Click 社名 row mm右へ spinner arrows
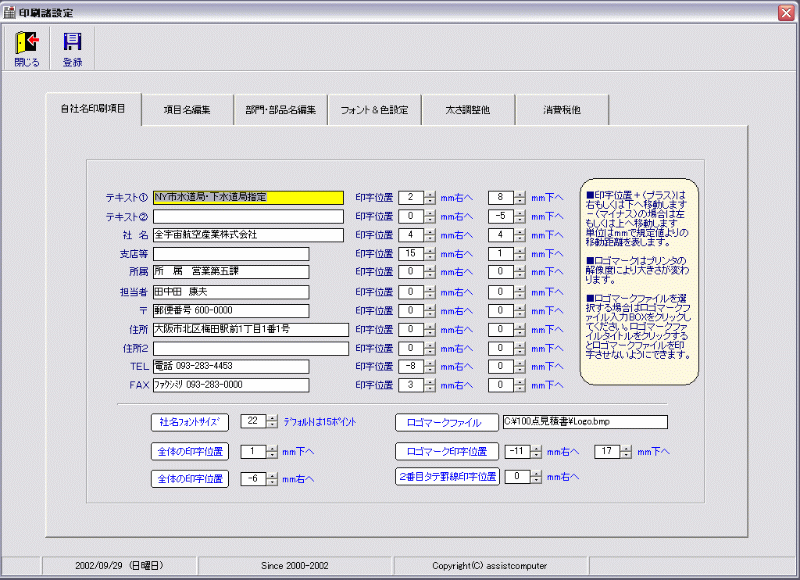Viewport: 800px width, 580px height. point(430,235)
